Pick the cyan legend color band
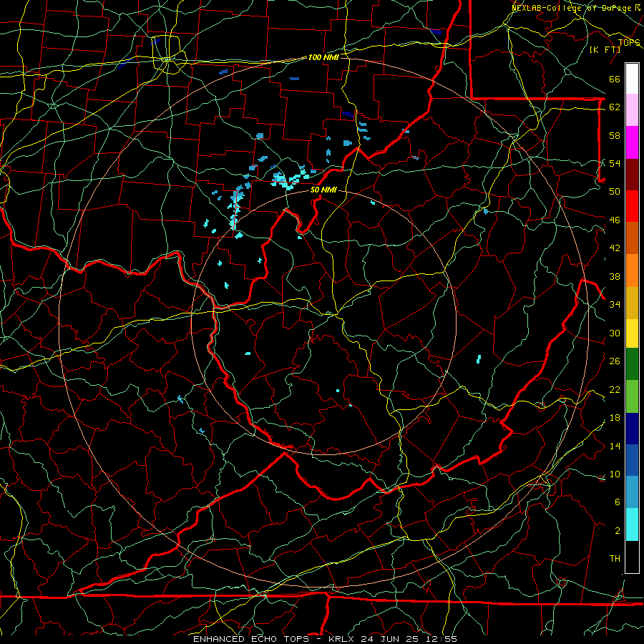This screenshot has height=644, width=644. [x=632, y=525]
